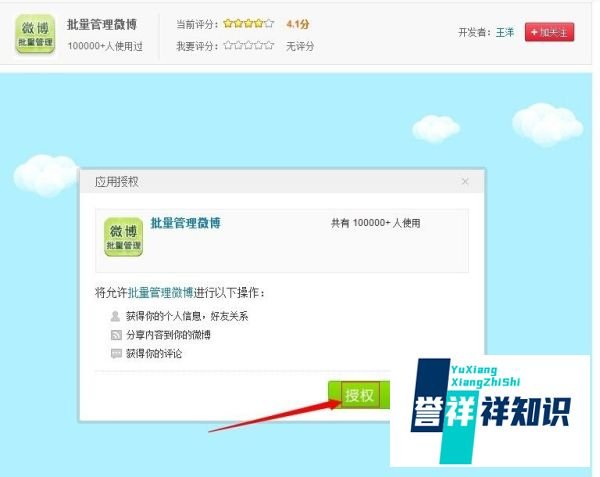Click the 批量管理微博 header title
Image resolution: width=600 pixels, height=477 pixels.
pos(102,24)
